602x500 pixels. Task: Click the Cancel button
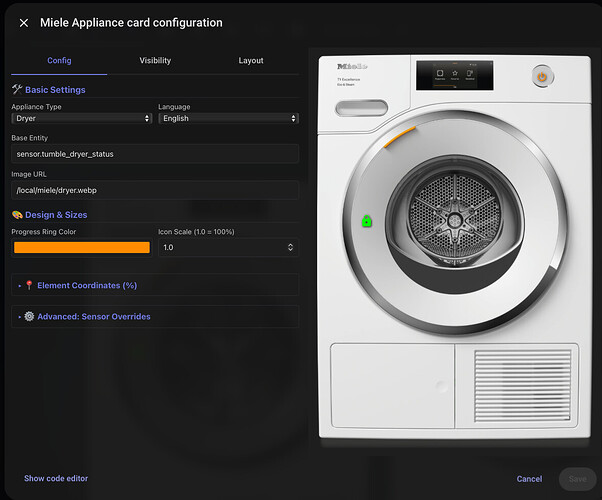point(529,479)
